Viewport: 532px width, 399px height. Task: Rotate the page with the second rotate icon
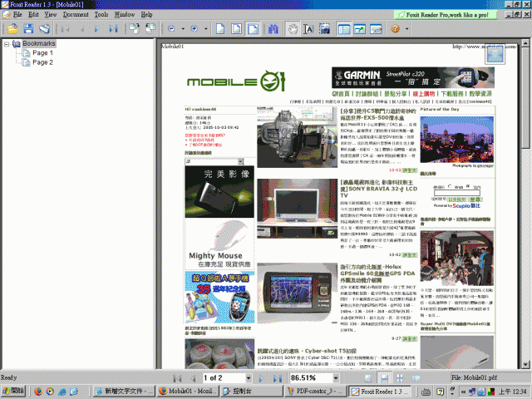coord(150,29)
